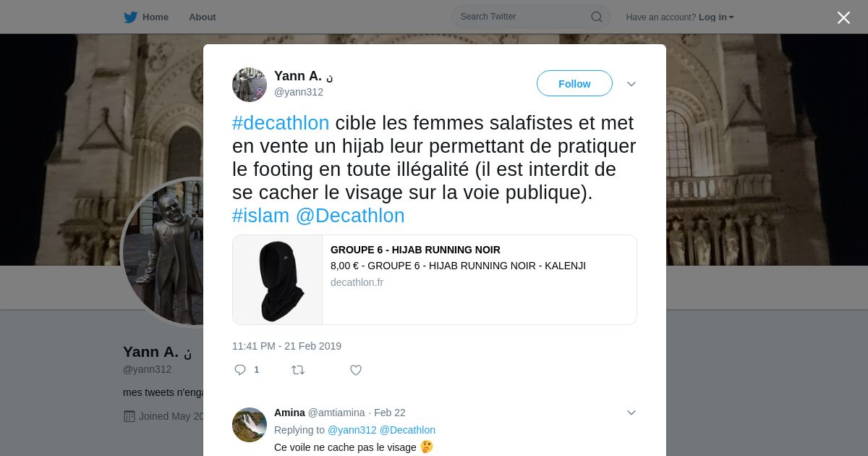
Task: Close the tweet overlay with X
Action: pos(843,17)
